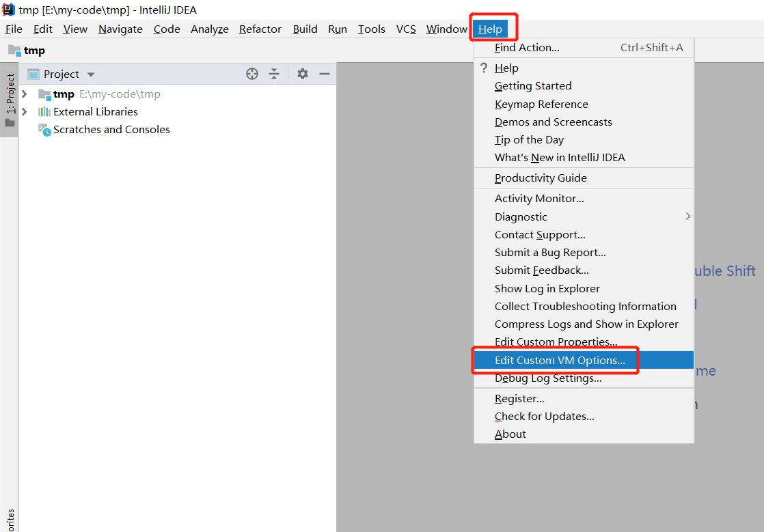Screen dimensions: 764x532
Task: Launch Activity Monitor...
Action: 584,199
